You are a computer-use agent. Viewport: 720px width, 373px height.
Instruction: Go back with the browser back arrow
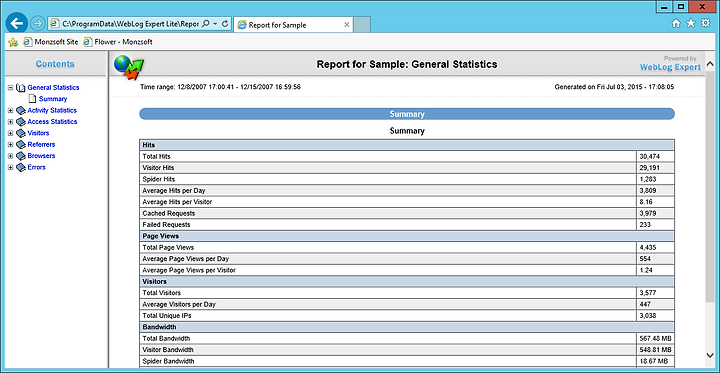tap(17, 23)
